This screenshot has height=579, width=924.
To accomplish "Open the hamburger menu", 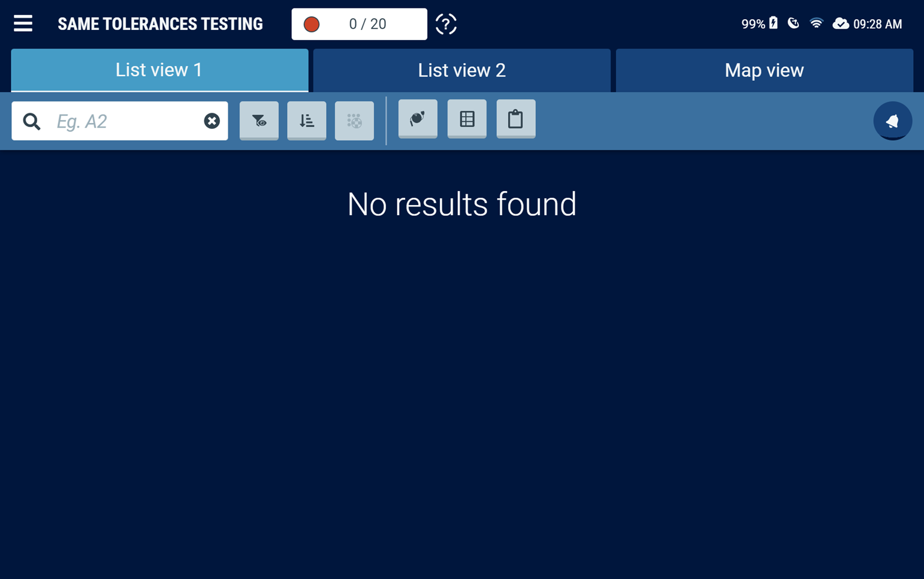I will click(23, 23).
